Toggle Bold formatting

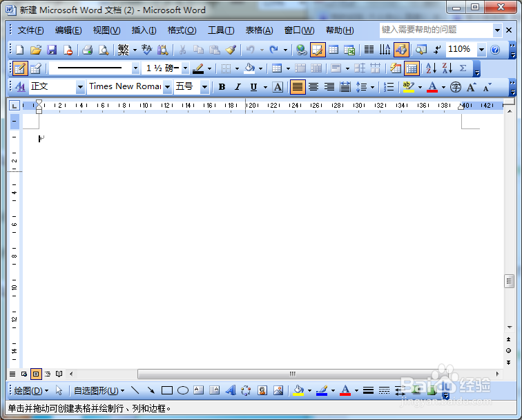click(222, 87)
